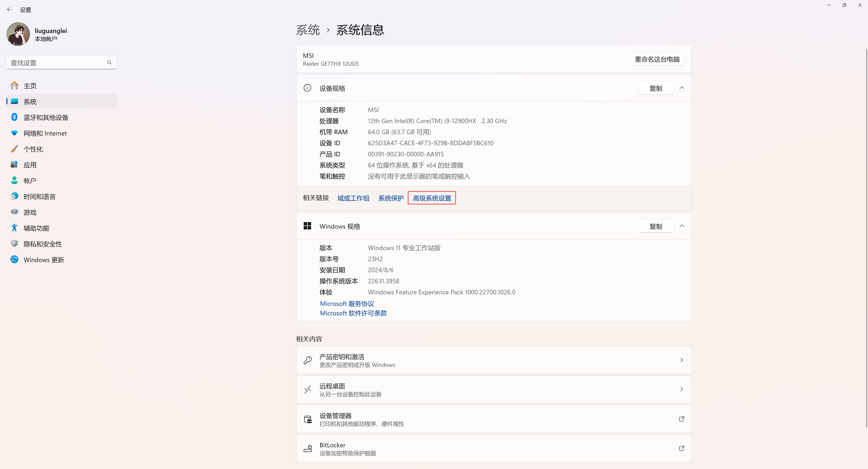This screenshot has height=469, width=868.
Task: Select 应用 in sidebar menu
Action: [x=30, y=165]
